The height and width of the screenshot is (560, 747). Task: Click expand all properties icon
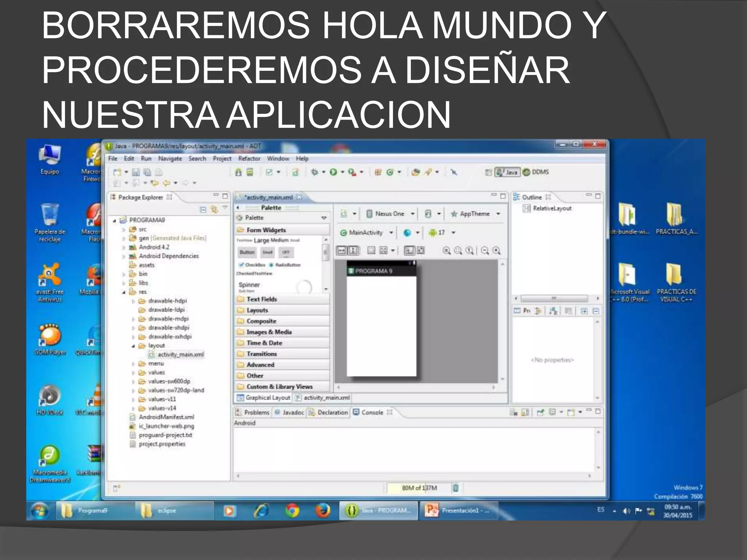[584, 311]
